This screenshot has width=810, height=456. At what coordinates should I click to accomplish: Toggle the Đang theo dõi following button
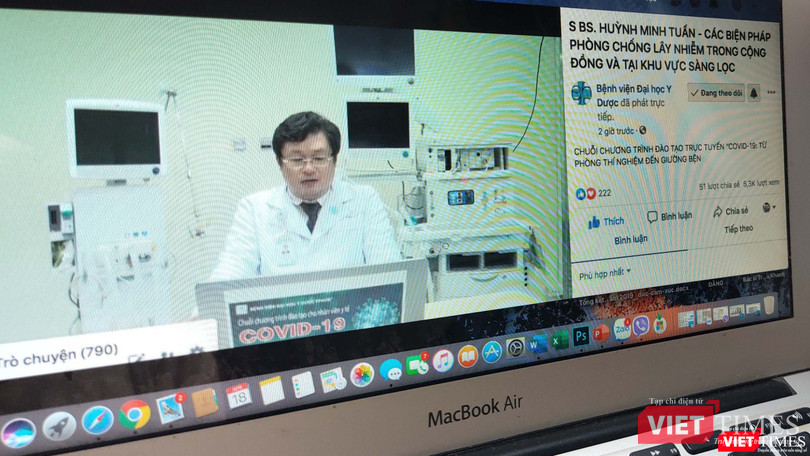715,93
